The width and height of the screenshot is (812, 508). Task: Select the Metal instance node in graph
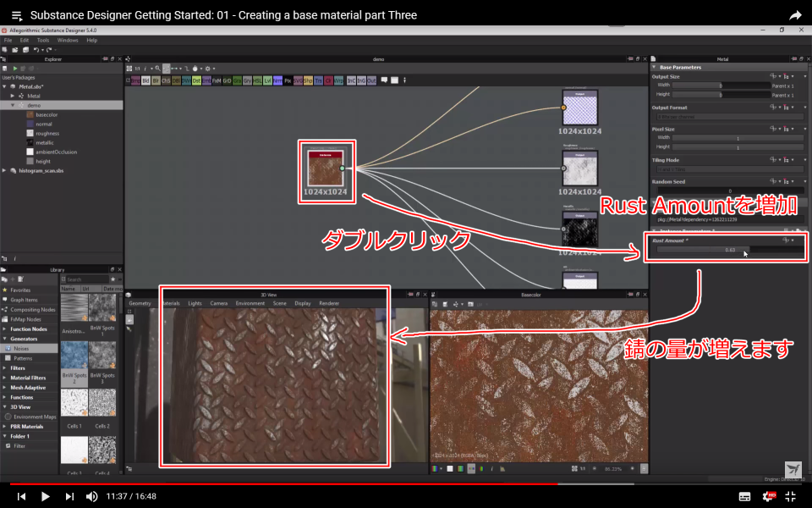point(325,168)
